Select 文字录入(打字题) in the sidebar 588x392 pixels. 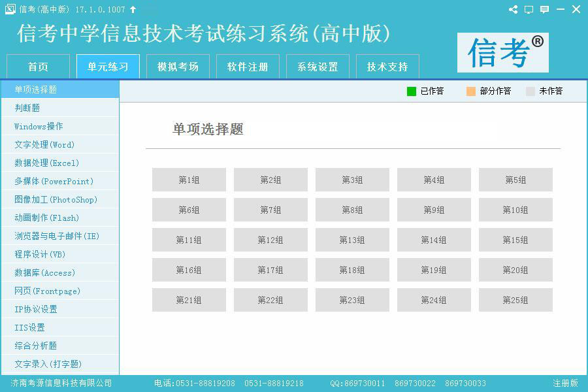[x=48, y=364]
